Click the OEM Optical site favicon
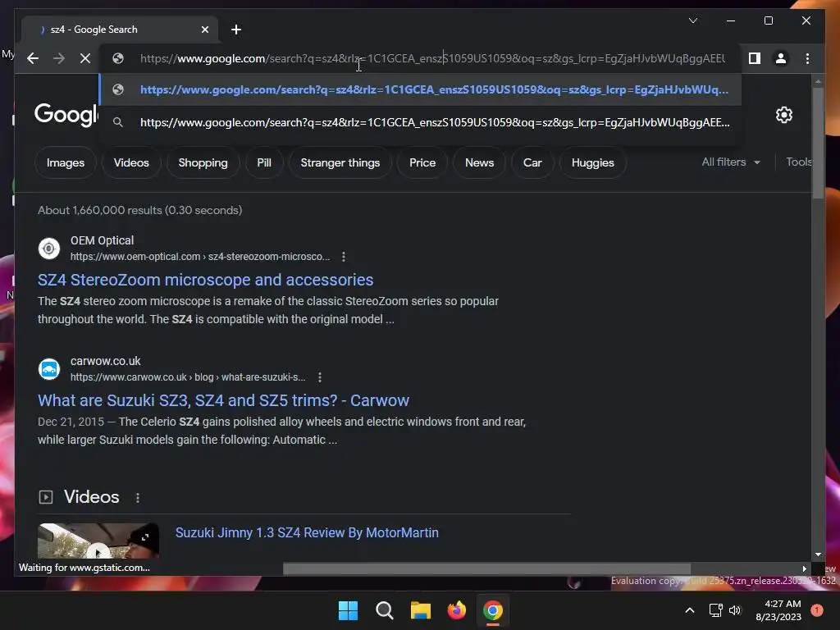 tap(48, 249)
